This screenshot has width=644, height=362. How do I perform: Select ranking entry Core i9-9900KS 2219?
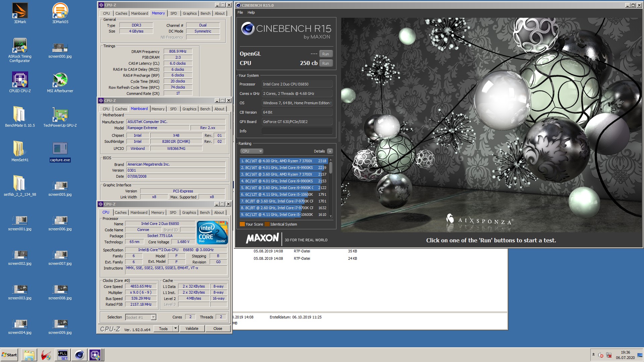pyautogui.click(x=284, y=168)
